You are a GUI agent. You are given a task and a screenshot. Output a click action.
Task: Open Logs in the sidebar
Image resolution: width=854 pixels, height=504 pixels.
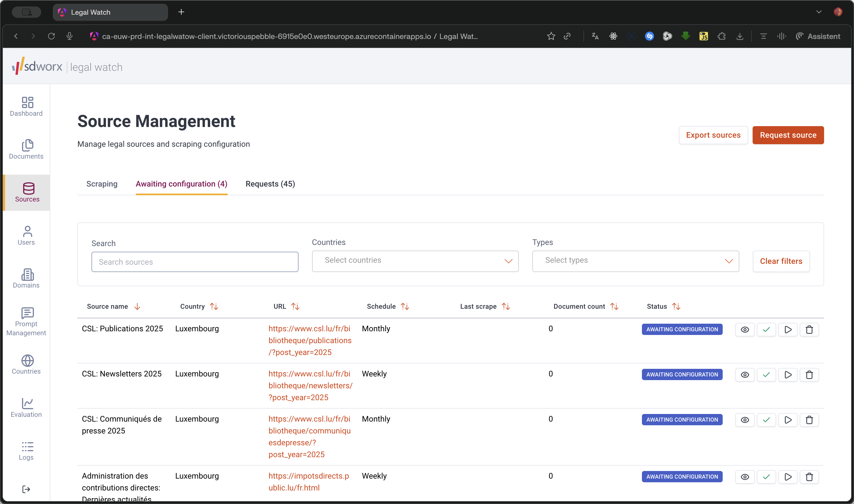[x=26, y=451]
